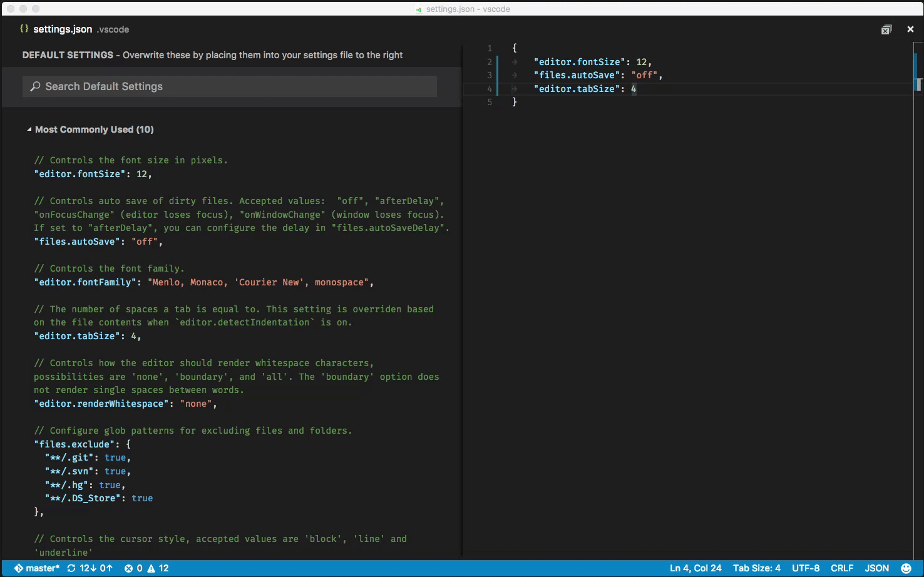This screenshot has width=924, height=577.
Task: Click the "// Controls the font size in pixels." comment
Action: pyautogui.click(x=131, y=160)
